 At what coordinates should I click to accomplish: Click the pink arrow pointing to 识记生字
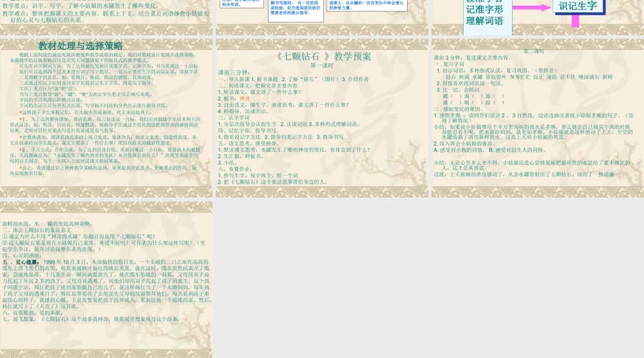click(x=531, y=7)
